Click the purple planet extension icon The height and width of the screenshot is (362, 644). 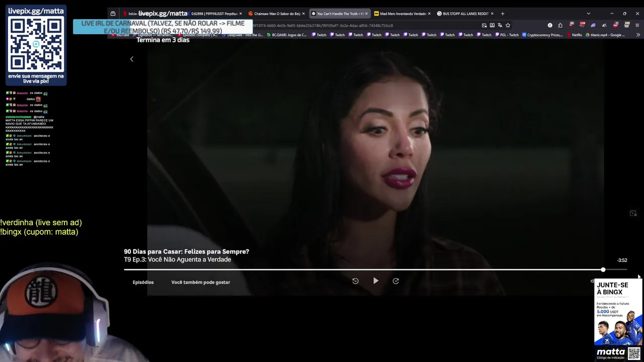pos(593,25)
